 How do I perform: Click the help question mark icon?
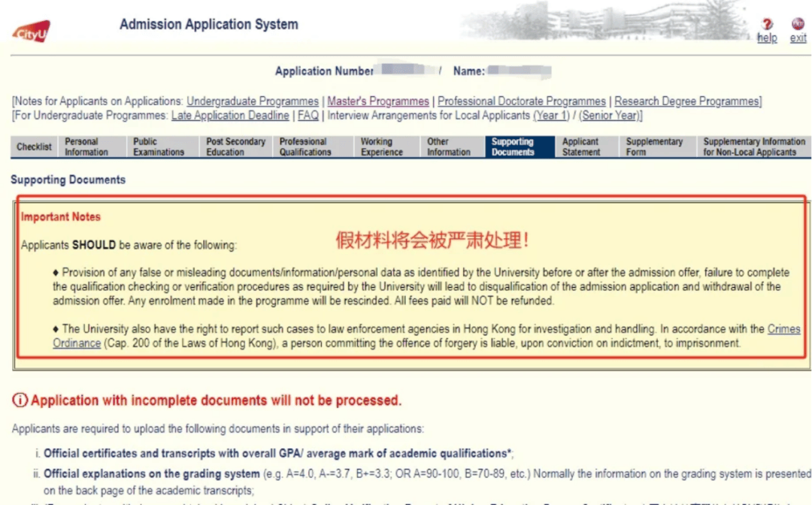[x=767, y=25]
